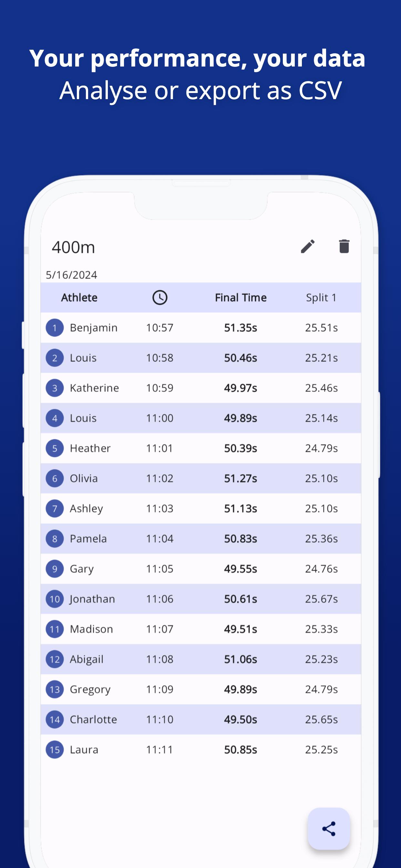This screenshot has width=401, height=868.
Task: Tap the number 10 badge beside Jonathan
Action: point(55,599)
